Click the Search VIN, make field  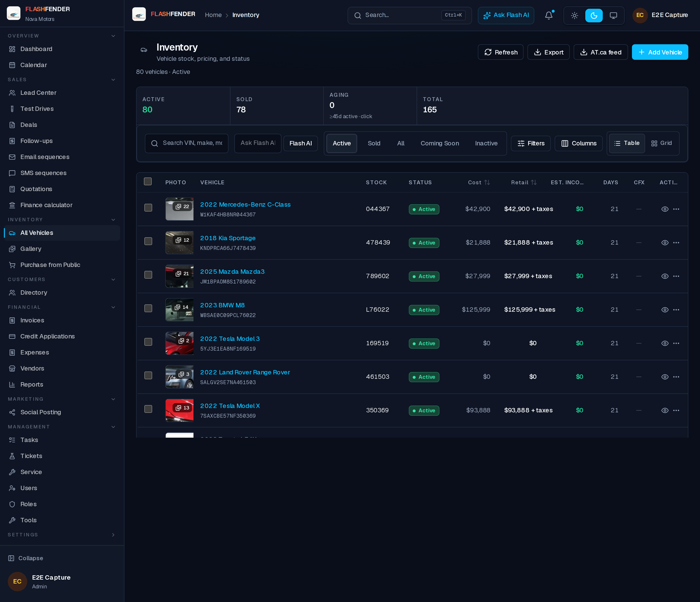click(186, 143)
